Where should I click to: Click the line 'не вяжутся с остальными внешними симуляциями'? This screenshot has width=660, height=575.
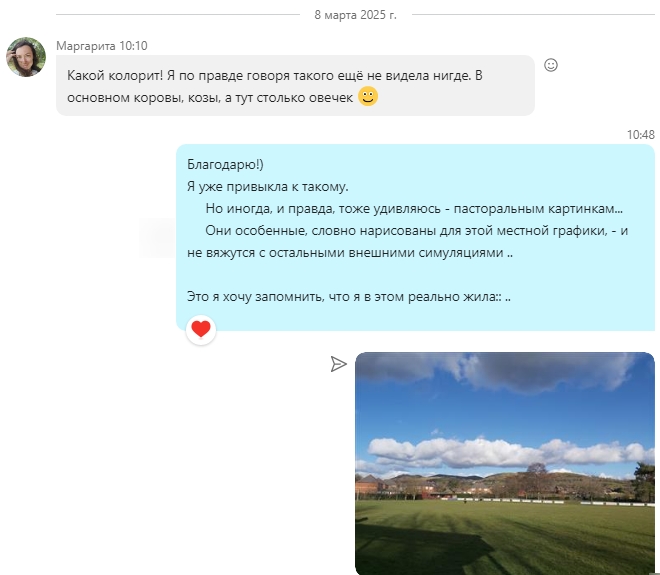tap(350, 253)
